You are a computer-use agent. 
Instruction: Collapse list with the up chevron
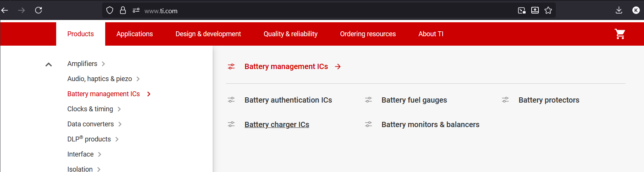click(x=49, y=64)
